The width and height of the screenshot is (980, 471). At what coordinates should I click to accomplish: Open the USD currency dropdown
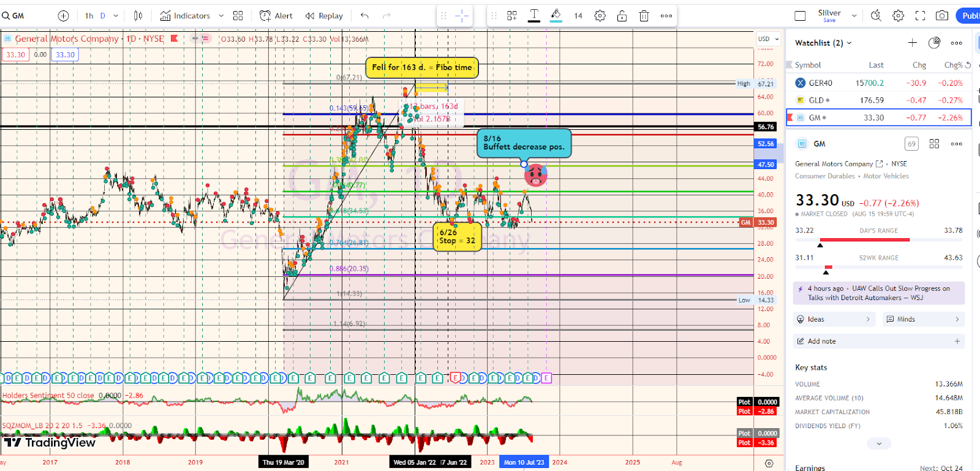click(x=769, y=39)
